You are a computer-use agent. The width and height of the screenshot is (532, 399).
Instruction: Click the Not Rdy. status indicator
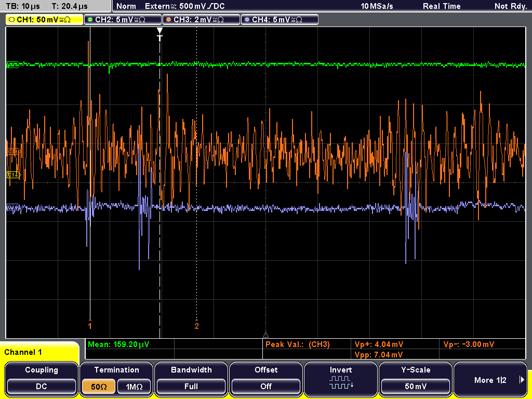[511, 6]
